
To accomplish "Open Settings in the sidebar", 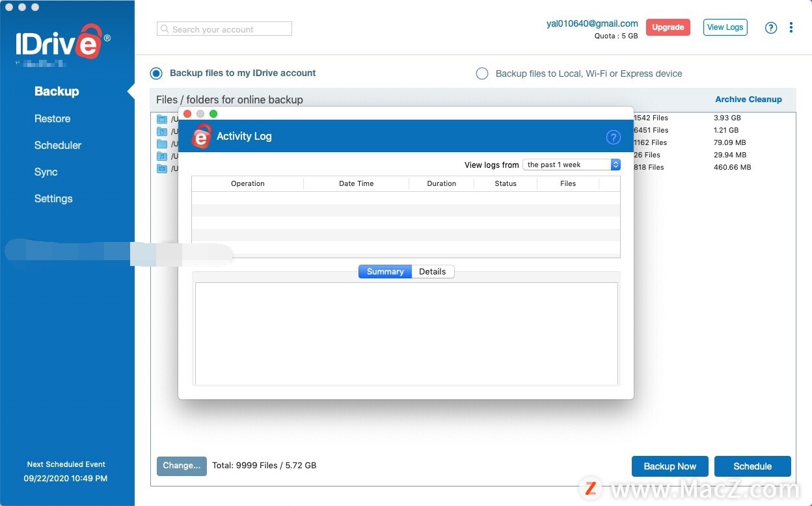I will (53, 198).
